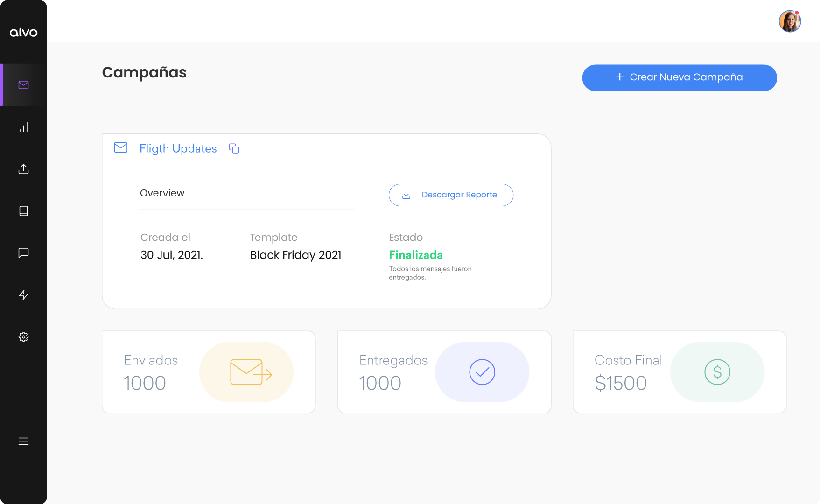Select the Overview tab
This screenshot has height=504, width=820.
click(x=162, y=193)
